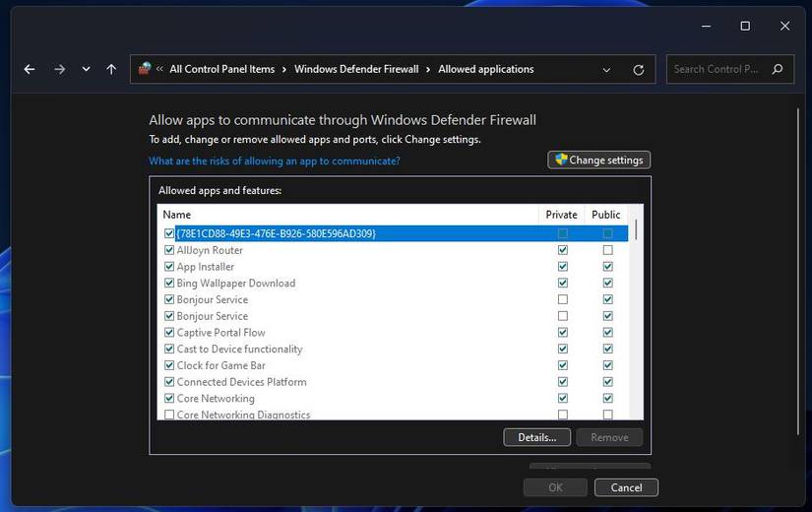This screenshot has width=812, height=512.
Task: Close the Control Panel window
Action: (785, 26)
